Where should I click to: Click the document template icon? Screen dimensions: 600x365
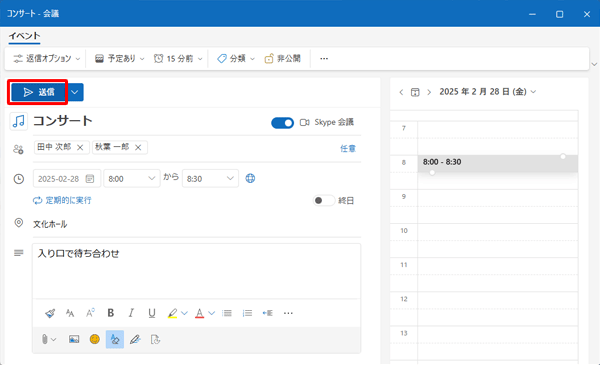coord(155,339)
